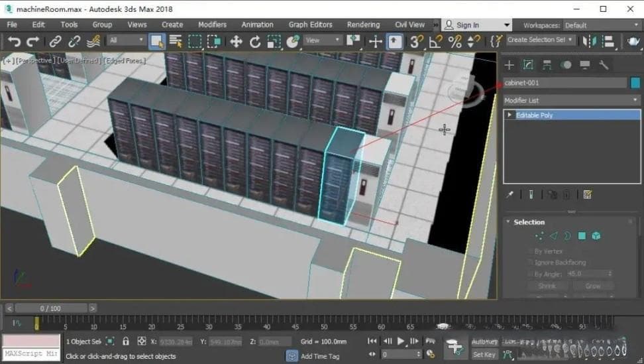Open the Rendering menu

(364, 25)
